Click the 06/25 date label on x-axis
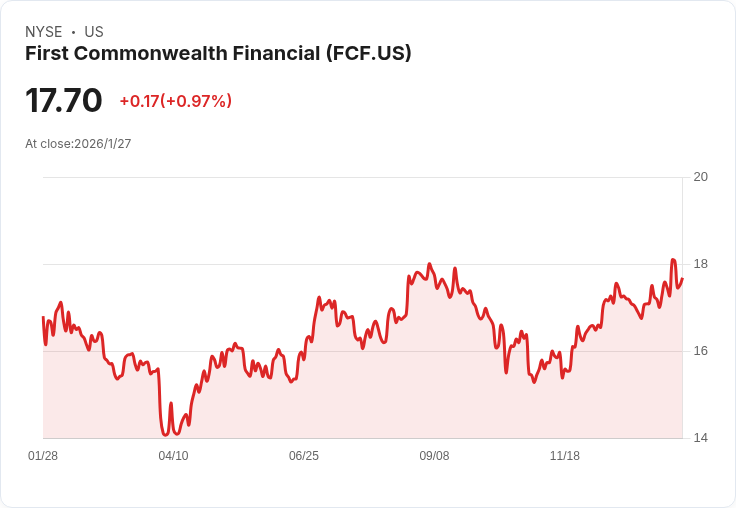Screen dimensions: 736x508 click(304, 455)
